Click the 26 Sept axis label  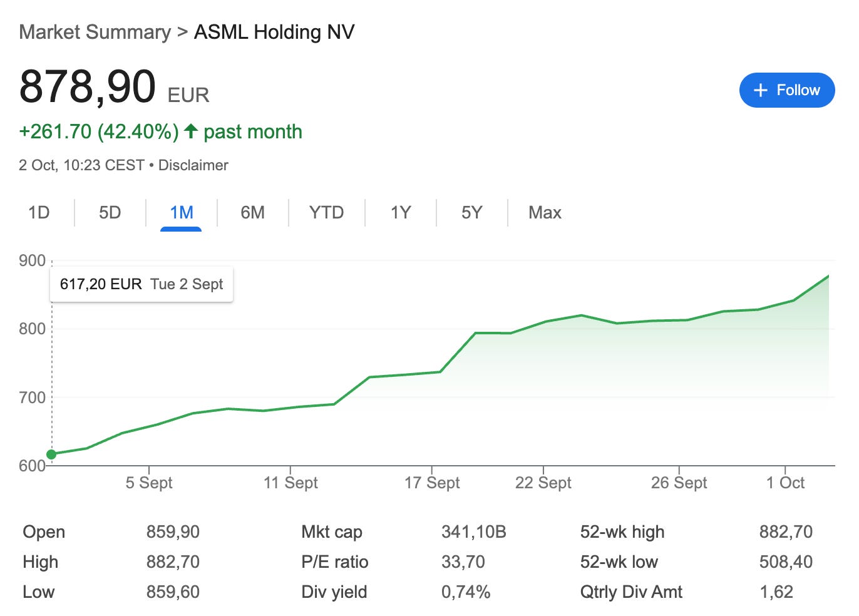pos(679,483)
